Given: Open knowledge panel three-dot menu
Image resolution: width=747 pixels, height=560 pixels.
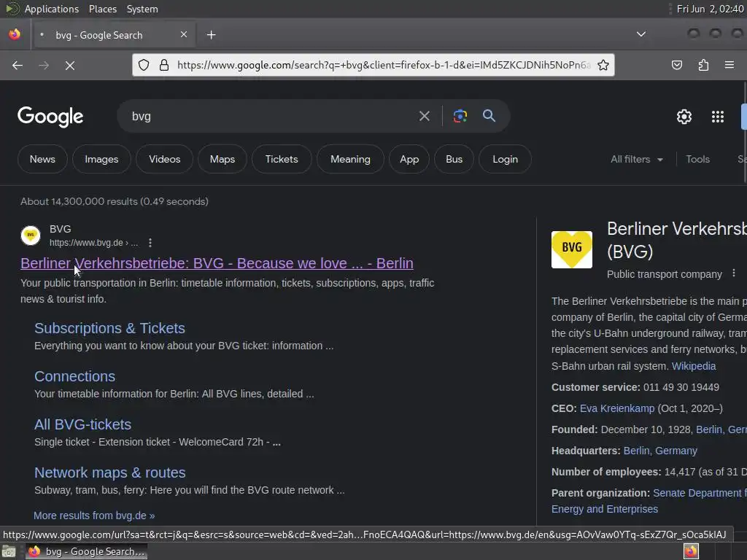Looking at the screenshot, I should [734, 273].
